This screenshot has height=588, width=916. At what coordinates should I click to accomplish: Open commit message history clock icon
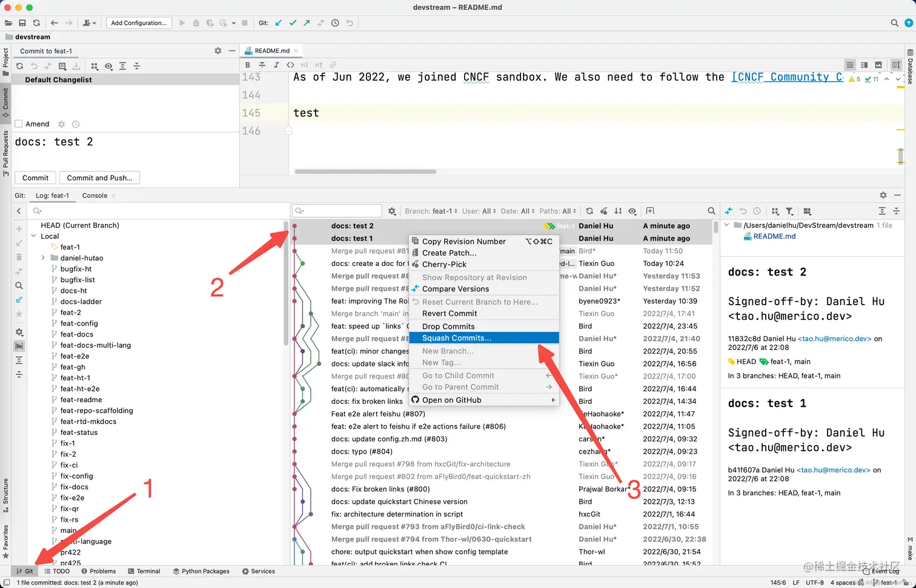point(76,124)
